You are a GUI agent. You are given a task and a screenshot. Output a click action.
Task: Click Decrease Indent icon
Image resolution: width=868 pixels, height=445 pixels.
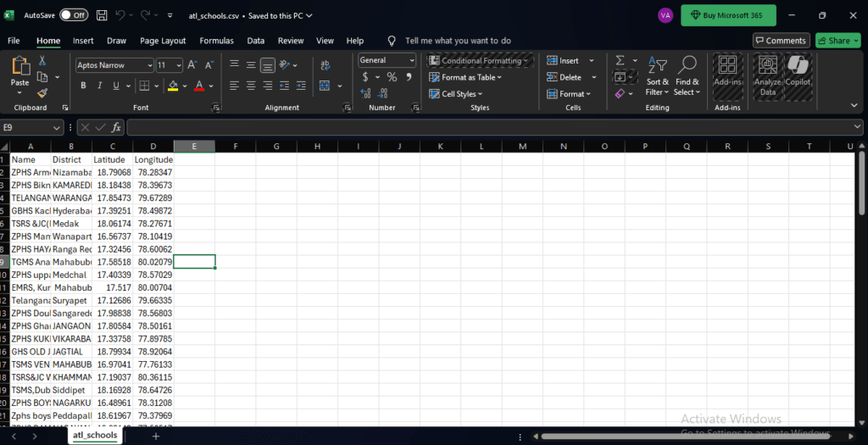pyautogui.click(x=285, y=86)
